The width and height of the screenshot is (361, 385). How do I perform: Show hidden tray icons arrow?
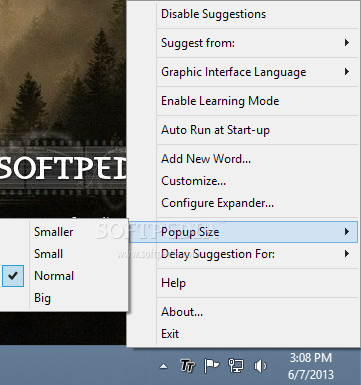tap(163, 366)
